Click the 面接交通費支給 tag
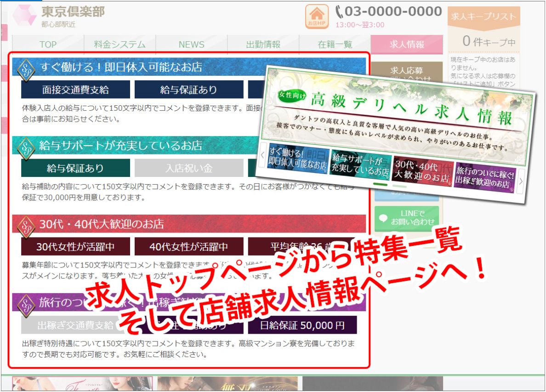The height and width of the screenshot is (392, 546). click(75, 90)
